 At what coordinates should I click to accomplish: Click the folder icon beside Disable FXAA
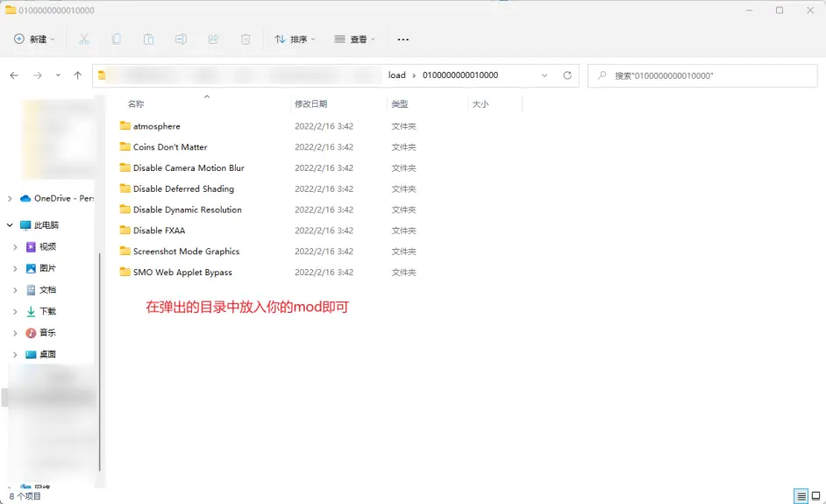click(x=125, y=230)
